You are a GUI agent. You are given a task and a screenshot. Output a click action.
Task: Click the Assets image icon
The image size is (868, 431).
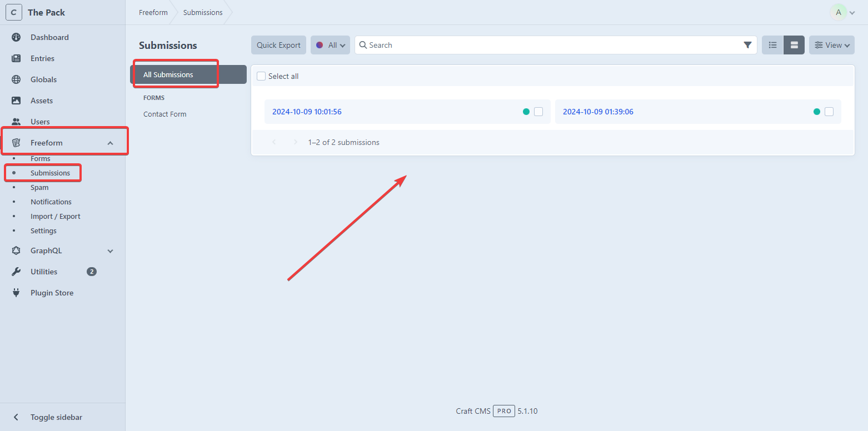pos(16,101)
